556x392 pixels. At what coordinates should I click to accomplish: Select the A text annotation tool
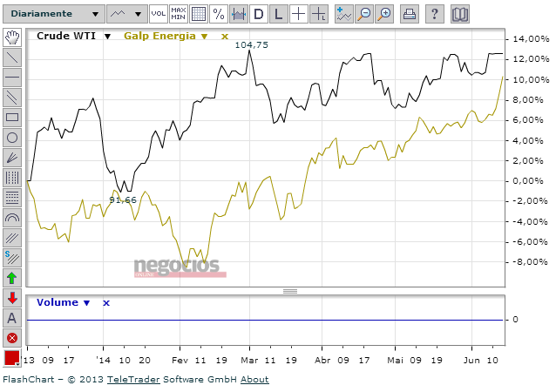(12, 318)
